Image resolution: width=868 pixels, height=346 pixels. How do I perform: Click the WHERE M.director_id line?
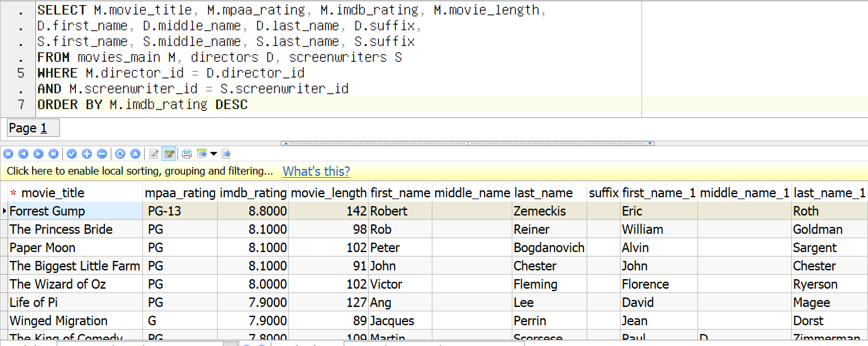pyautogui.click(x=171, y=73)
